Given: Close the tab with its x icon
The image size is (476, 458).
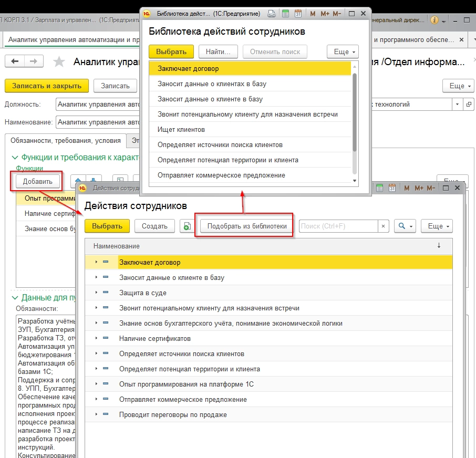Looking at the screenshot, I should [461, 40].
